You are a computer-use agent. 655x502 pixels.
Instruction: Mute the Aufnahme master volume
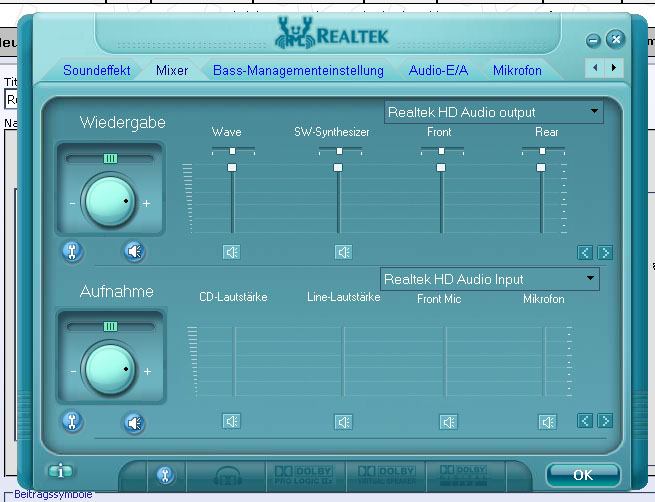click(135, 423)
